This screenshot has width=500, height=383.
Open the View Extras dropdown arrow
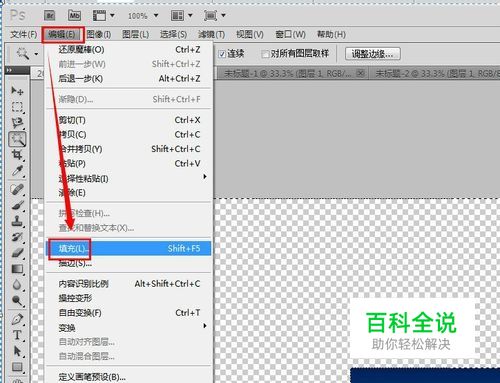(112, 15)
